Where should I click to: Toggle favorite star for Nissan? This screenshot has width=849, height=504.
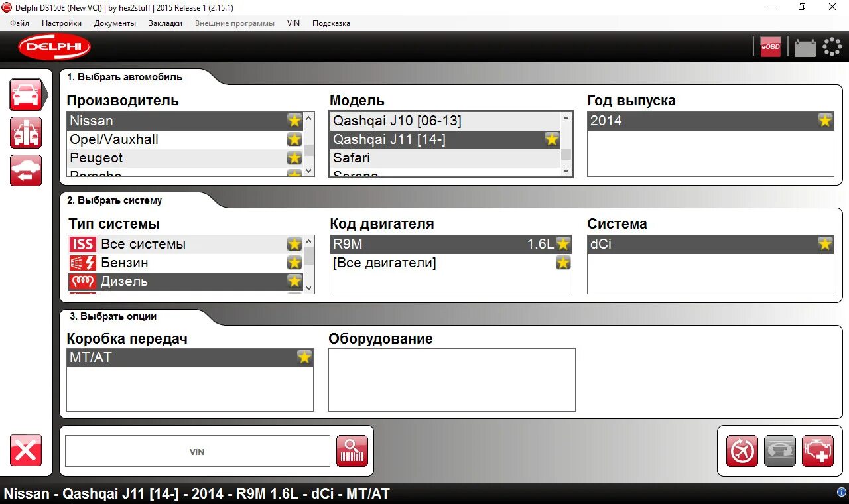[294, 121]
